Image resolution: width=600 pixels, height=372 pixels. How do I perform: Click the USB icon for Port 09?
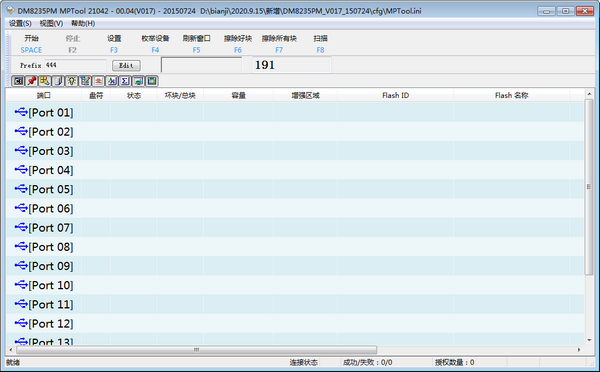pyautogui.click(x=21, y=265)
